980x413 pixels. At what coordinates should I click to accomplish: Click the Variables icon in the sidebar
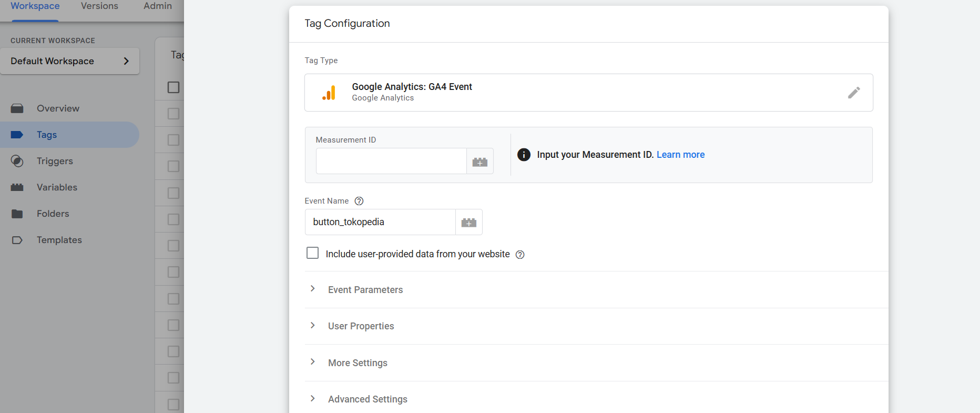pos(17,187)
